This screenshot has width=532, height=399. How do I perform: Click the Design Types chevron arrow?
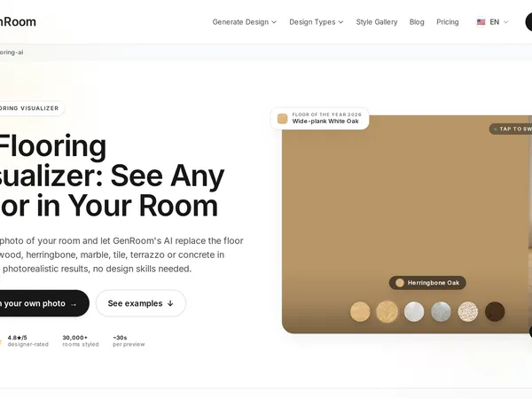point(341,22)
